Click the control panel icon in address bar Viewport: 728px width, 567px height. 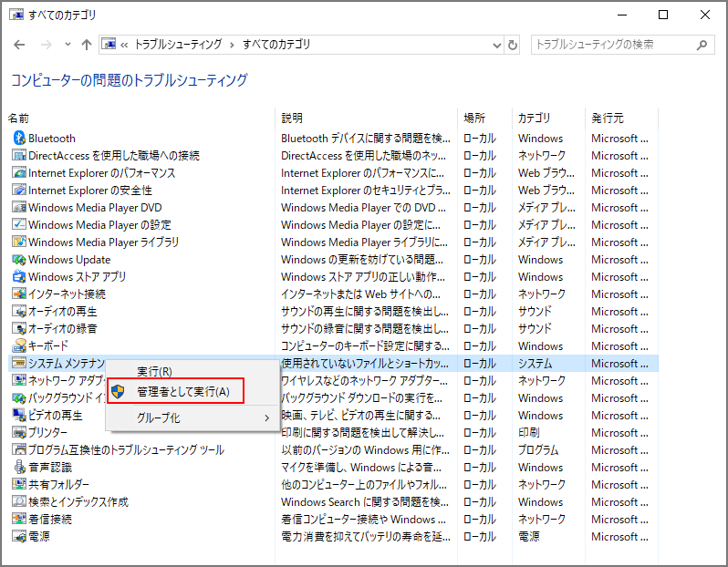click(x=109, y=45)
